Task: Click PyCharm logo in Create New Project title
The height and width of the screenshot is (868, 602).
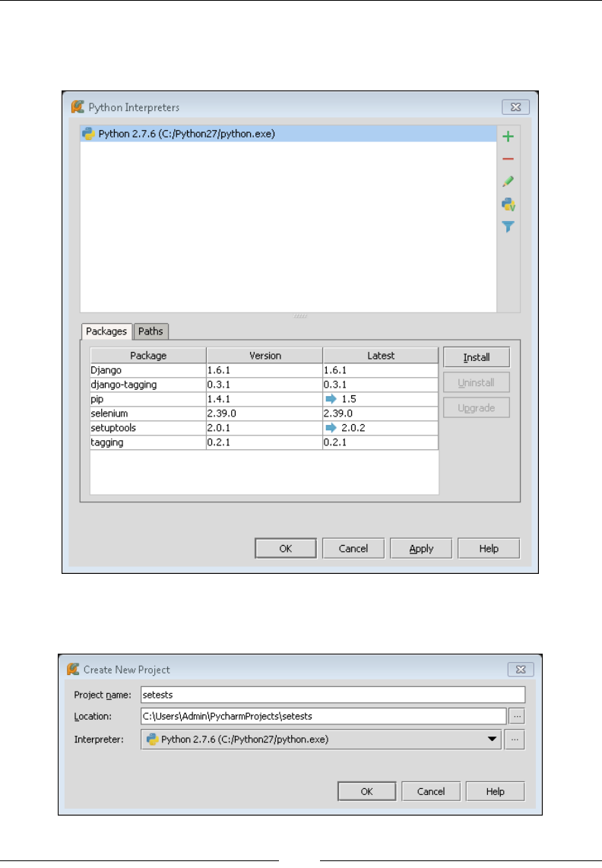Action: point(73,670)
